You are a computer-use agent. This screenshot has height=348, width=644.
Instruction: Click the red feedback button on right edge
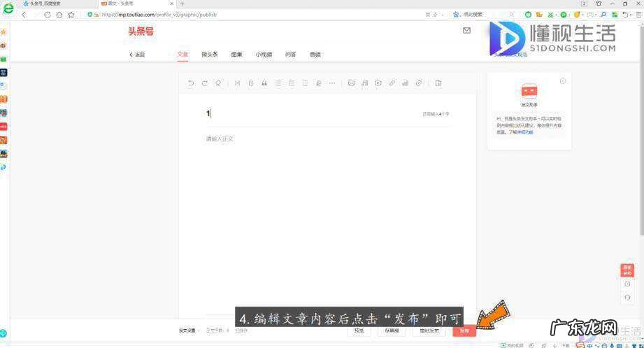pyautogui.click(x=627, y=270)
